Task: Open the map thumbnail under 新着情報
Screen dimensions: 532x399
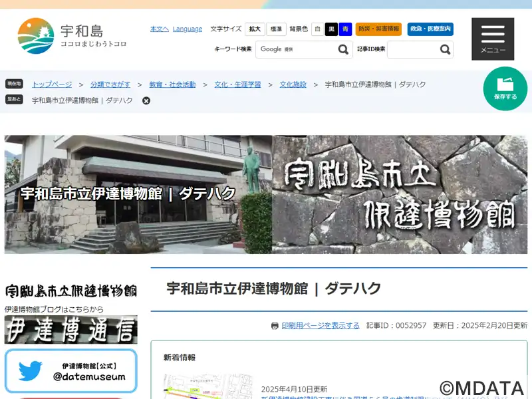Action: click(x=207, y=386)
